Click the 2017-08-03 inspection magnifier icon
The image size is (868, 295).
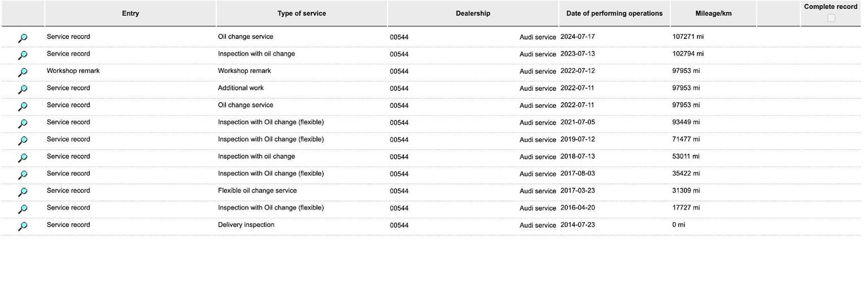(23, 175)
